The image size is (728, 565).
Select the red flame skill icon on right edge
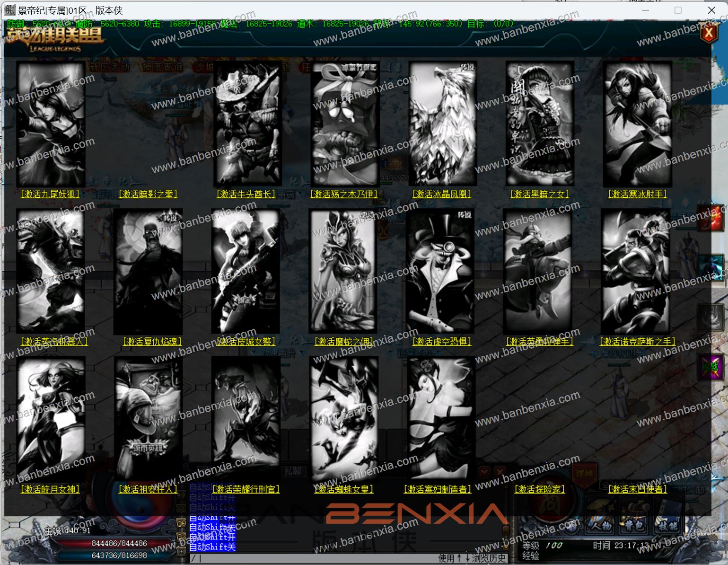coord(710,219)
